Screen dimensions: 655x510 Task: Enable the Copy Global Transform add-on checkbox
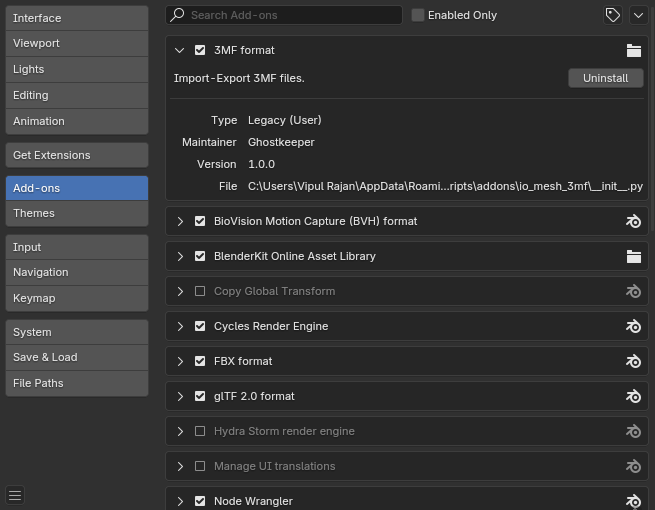[200, 291]
